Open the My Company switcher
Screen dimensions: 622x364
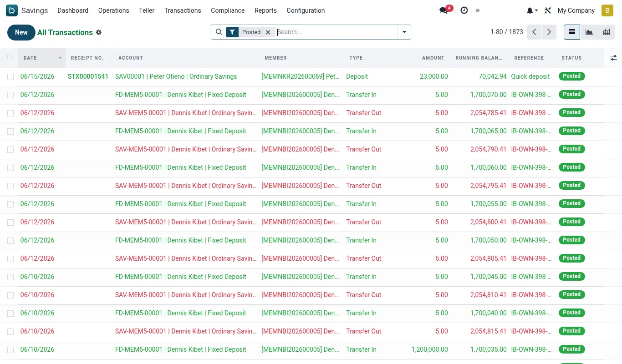[x=576, y=10]
